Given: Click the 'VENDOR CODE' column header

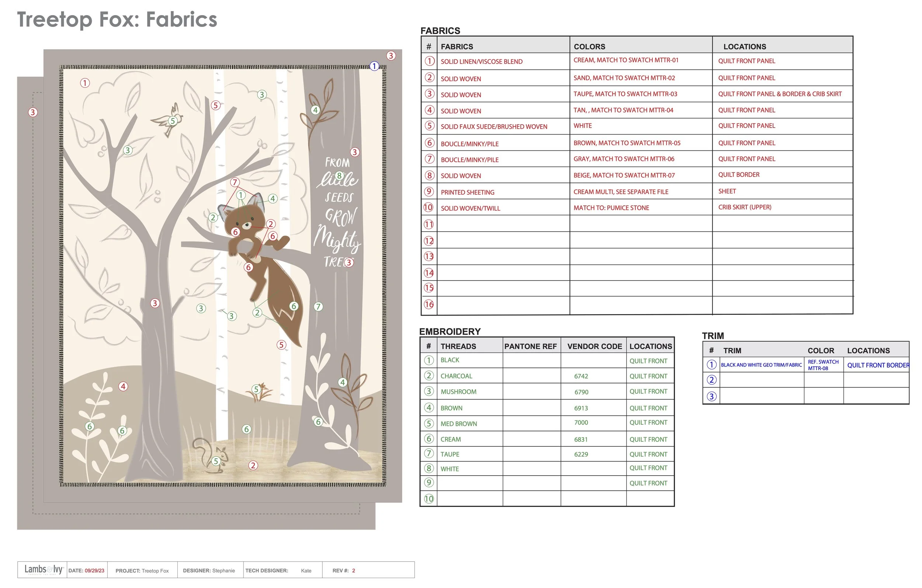Looking at the screenshot, I should 594,347.
